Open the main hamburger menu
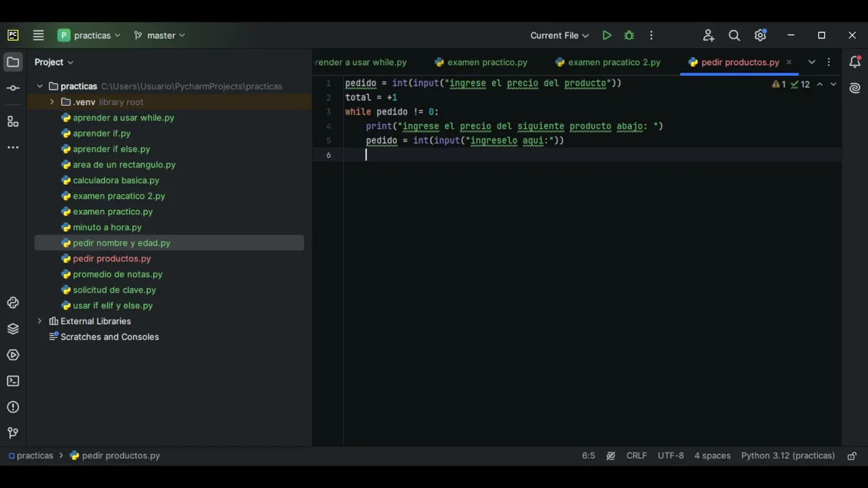868x488 pixels. point(39,35)
